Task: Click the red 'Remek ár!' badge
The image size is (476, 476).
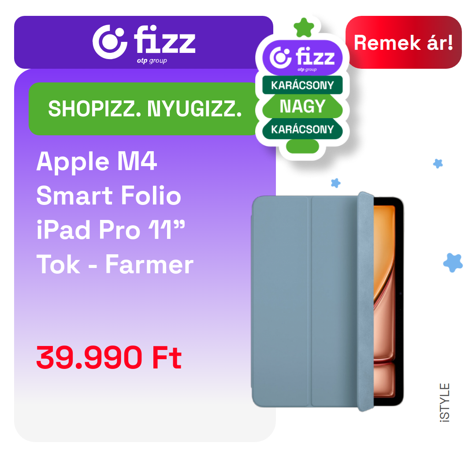Action: pos(403,42)
